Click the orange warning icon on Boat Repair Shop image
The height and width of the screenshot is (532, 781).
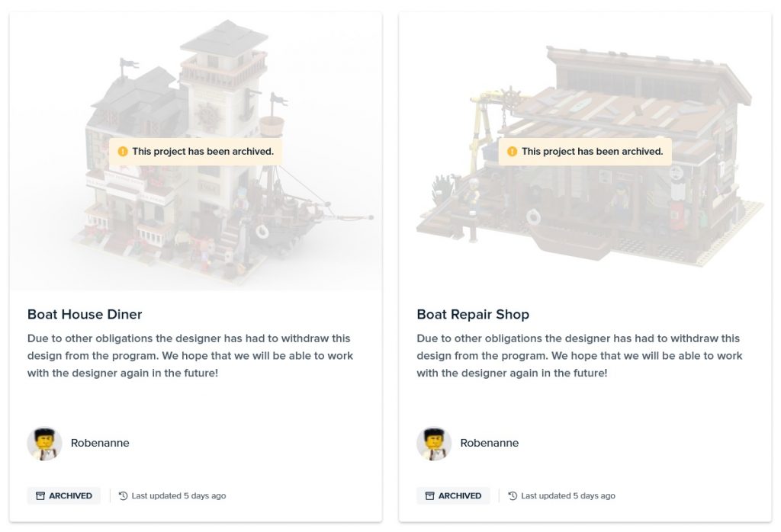tap(512, 151)
